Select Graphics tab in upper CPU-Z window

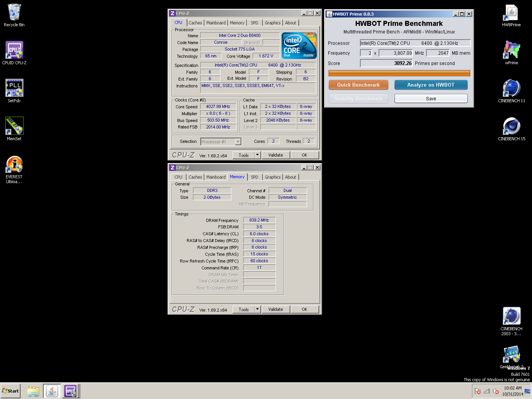[x=273, y=23]
